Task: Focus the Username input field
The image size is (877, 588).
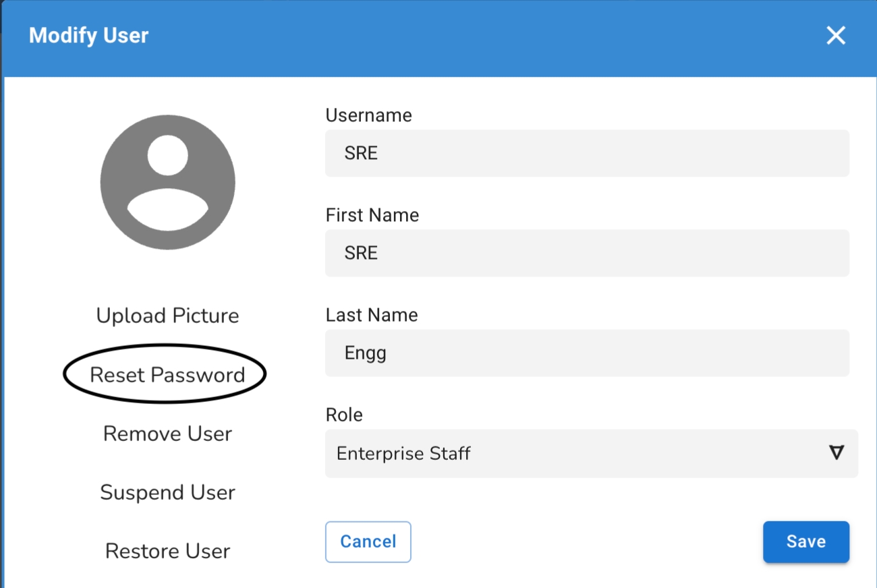Action: click(x=587, y=153)
